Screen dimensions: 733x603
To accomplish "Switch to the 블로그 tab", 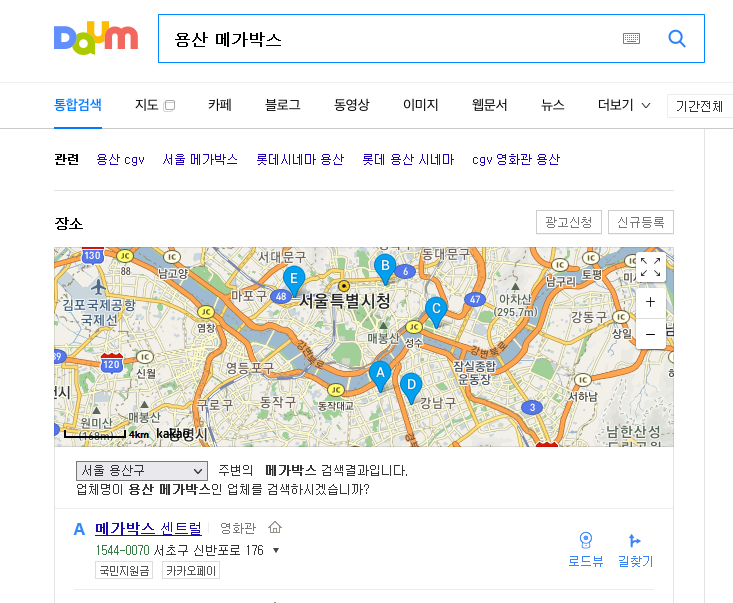I will (282, 105).
